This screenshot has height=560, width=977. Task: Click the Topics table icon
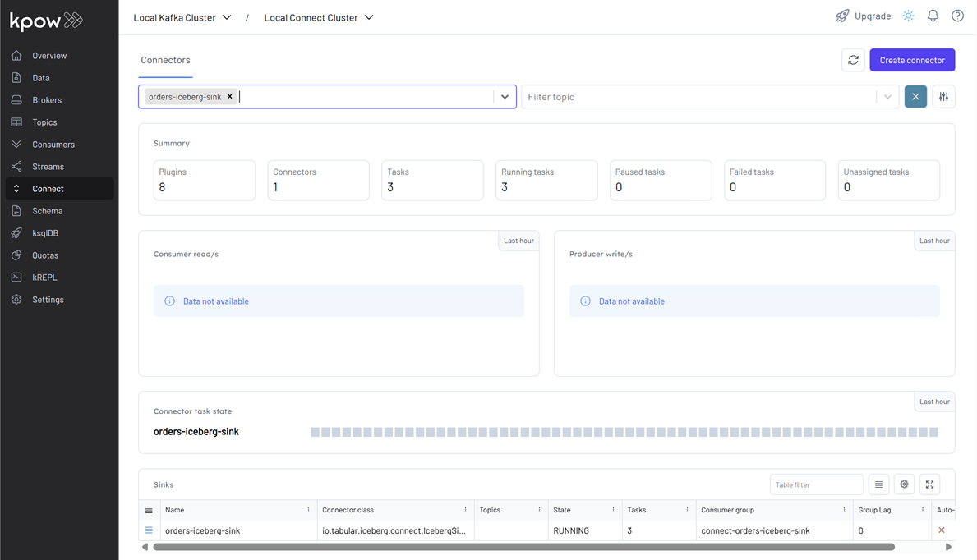pyautogui.click(x=16, y=122)
